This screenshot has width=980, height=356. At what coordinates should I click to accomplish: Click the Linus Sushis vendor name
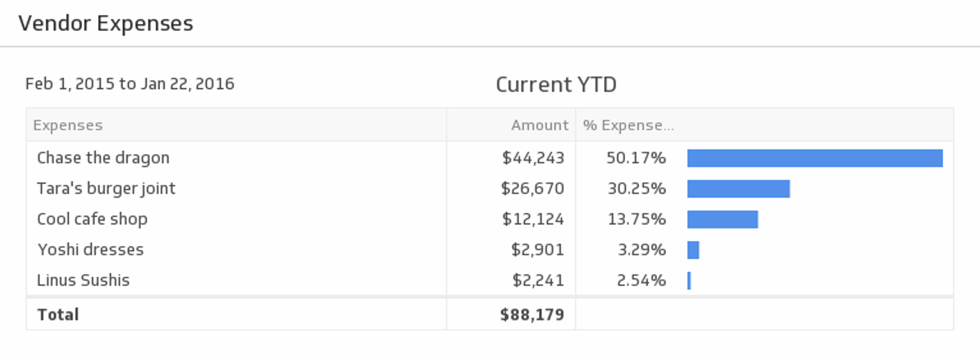point(84,281)
